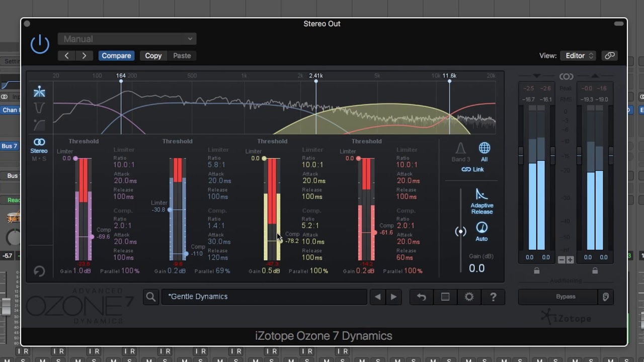Click the input meter down triangle
This screenshot has height=362, width=644.
pos(536,76)
